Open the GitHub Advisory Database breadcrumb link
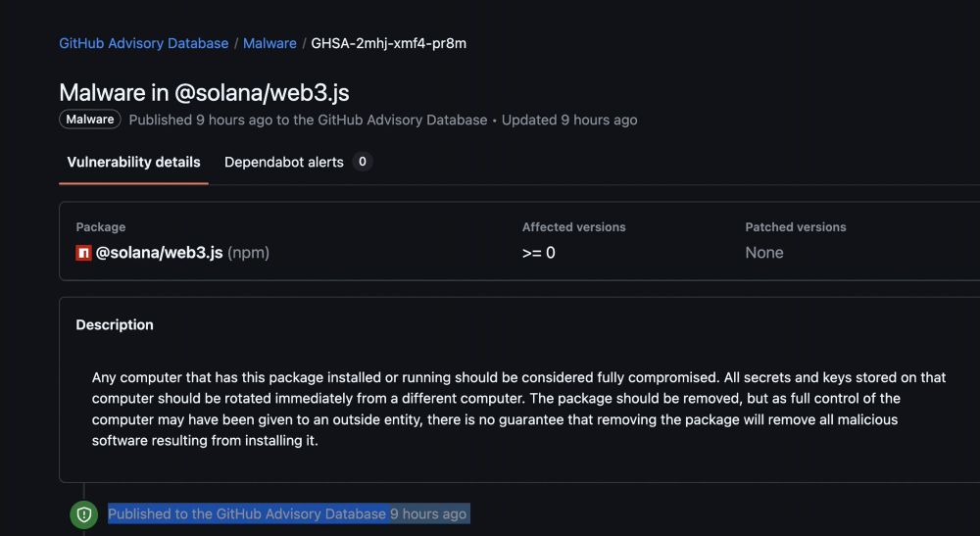Image resolution: width=980 pixels, height=536 pixels. click(x=144, y=43)
